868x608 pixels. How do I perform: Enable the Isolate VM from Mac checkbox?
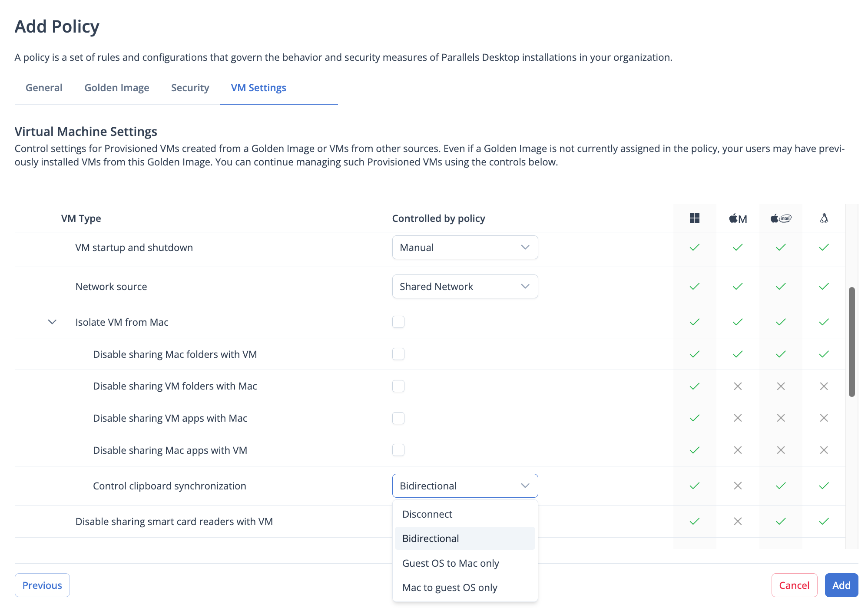pyautogui.click(x=398, y=322)
